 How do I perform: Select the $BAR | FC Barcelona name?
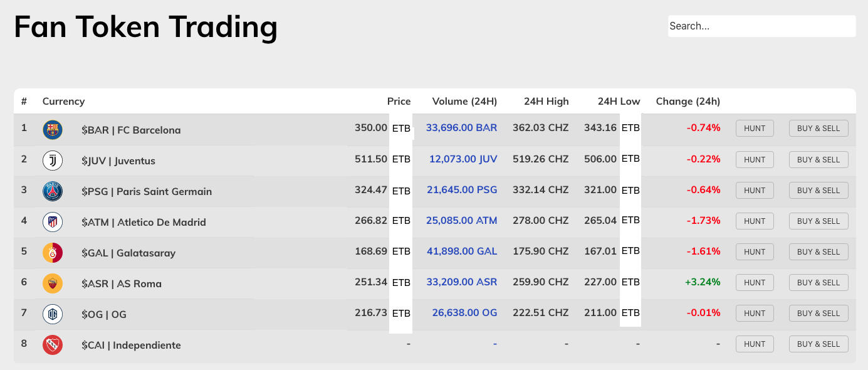click(131, 130)
